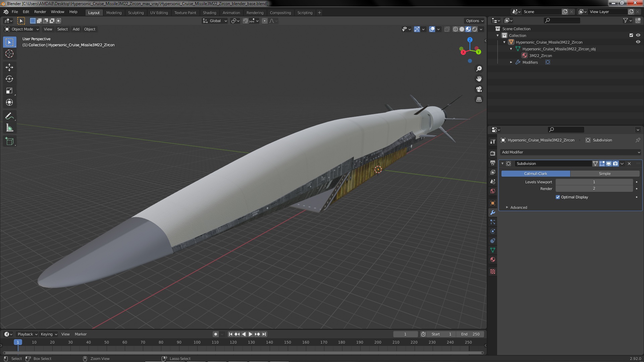Viewport: 644px width, 362px height.
Task: Open Output properties tab
Action: point(492,163)
